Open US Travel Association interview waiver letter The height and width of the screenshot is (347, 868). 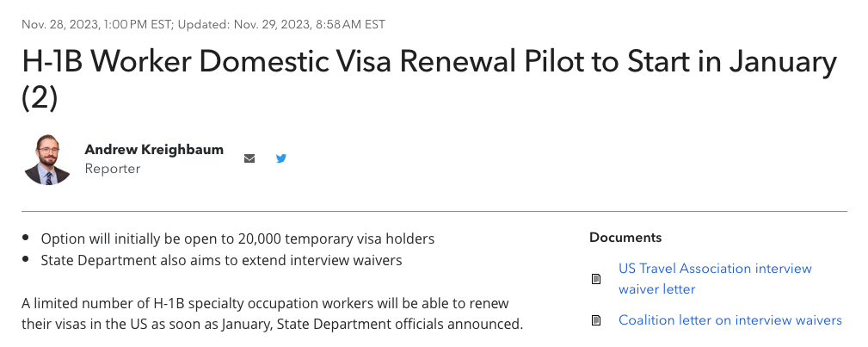(715, 279)
